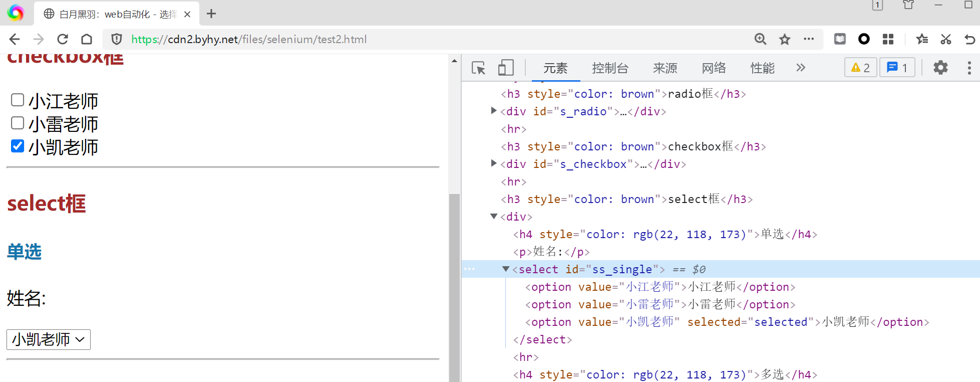The width and height of the screenshot is (980, 382).
Task: Bookmark page with the star icon
Action: point(785,39)
